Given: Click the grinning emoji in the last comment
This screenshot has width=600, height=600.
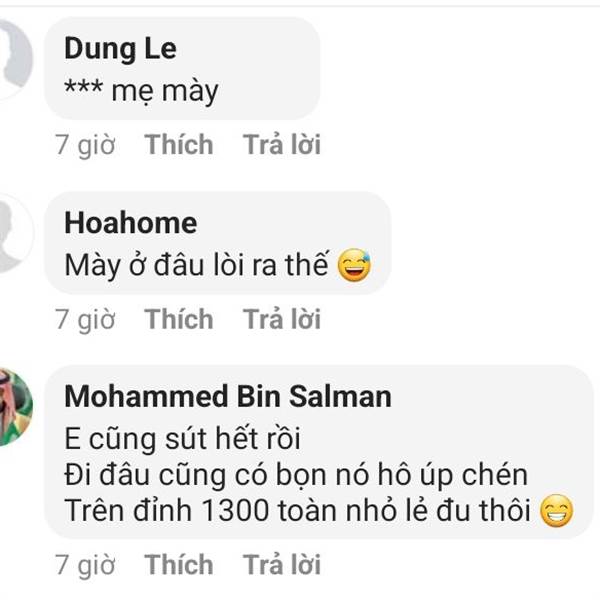Looking at the screenshot, I should [556, 510].
